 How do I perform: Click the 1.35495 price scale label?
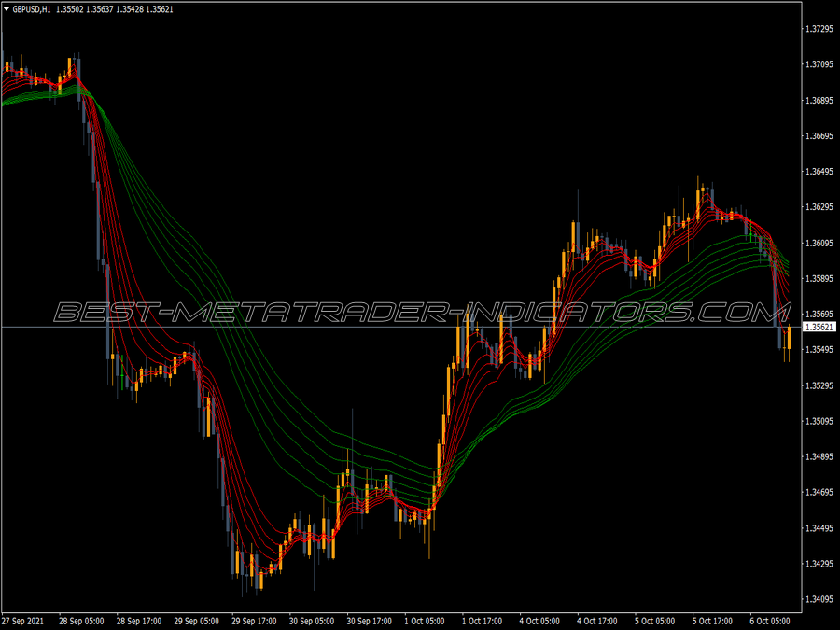click(x=819, y=350)
